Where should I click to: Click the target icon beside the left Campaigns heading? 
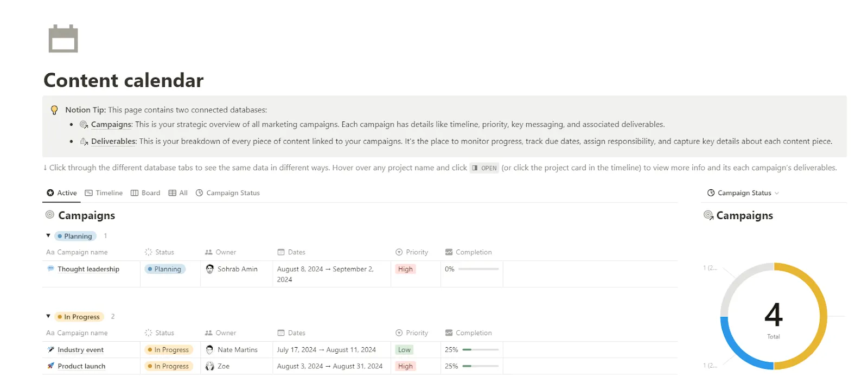click(50, 215)
